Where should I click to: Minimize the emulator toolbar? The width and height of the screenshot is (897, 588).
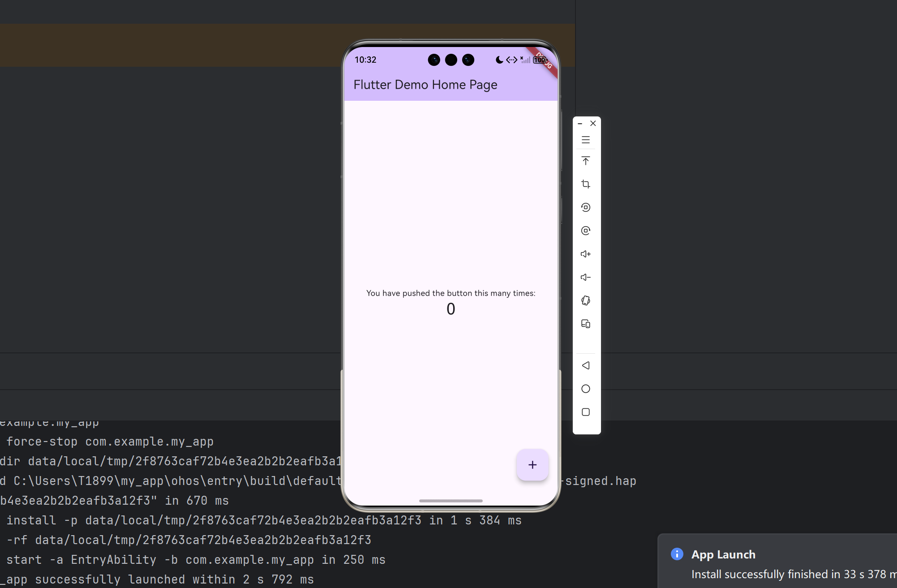pyautogui.click(x=580, y=124)
